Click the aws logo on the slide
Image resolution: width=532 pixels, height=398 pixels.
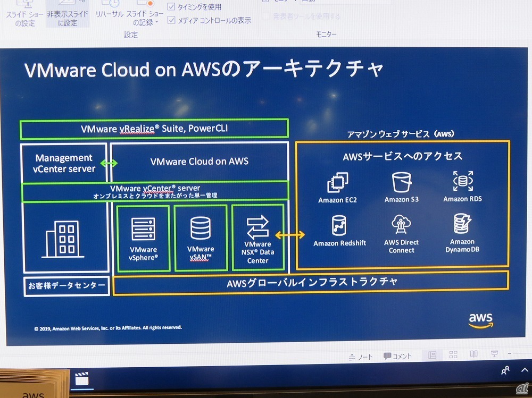tap(481, 320)
